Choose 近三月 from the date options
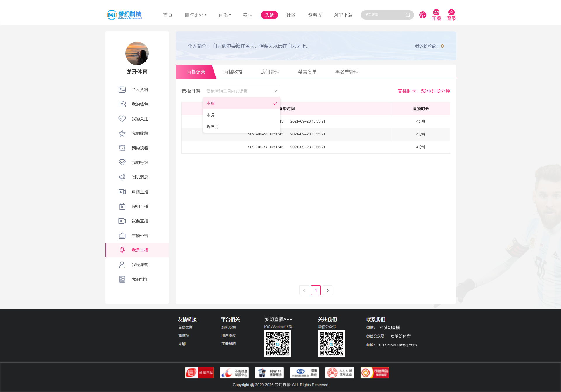This screenshot has width=561, height=392. click(213, 126)
